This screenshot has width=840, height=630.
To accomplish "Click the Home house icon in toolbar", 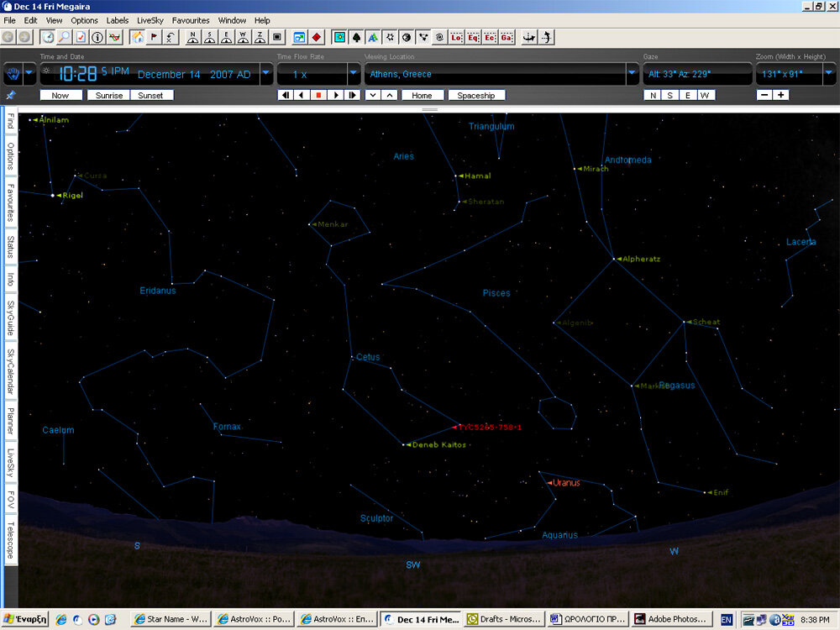I will (137, 37).
